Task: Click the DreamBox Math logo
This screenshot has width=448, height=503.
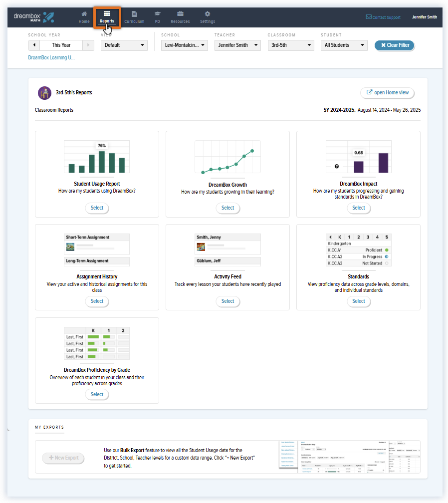Action: [x=33, y=17]
